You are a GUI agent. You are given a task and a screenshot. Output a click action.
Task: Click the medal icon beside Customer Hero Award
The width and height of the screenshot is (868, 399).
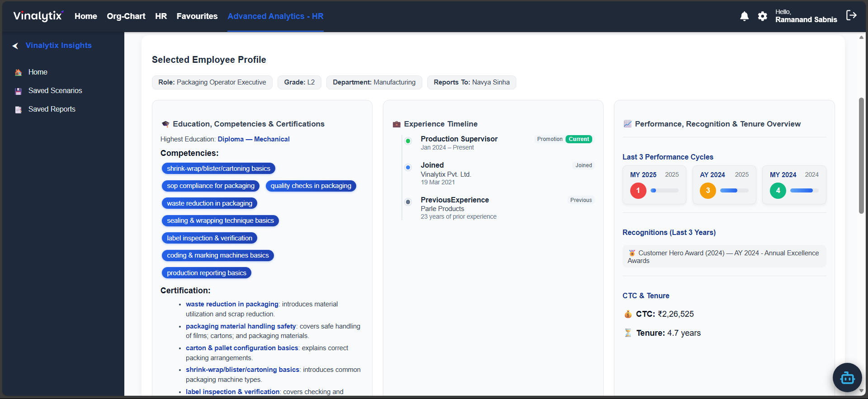[x=632, y=253]
